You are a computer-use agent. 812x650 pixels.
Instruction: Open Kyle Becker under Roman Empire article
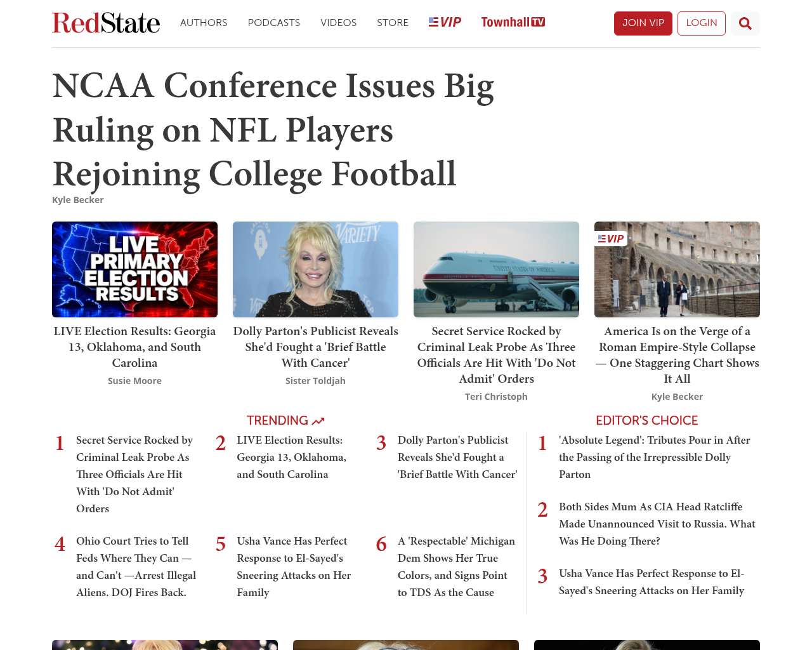click(x=677, y=397)
